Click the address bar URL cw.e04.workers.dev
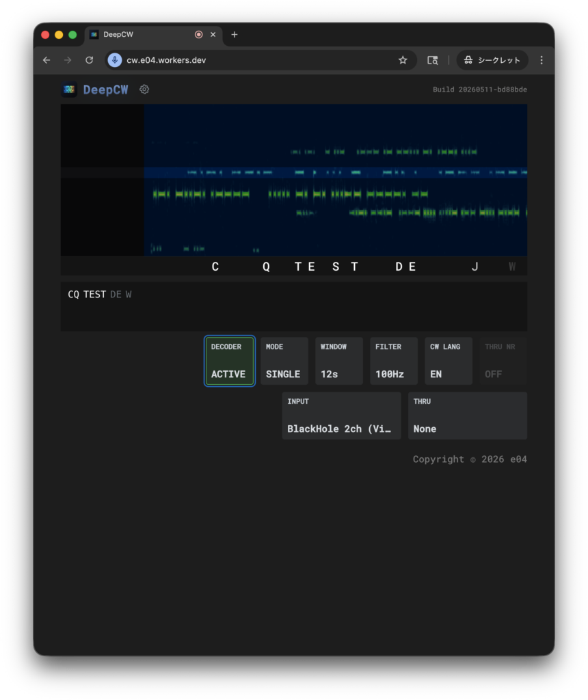Image resolution: width=588 pixels, height=700 pixels. 166,60
